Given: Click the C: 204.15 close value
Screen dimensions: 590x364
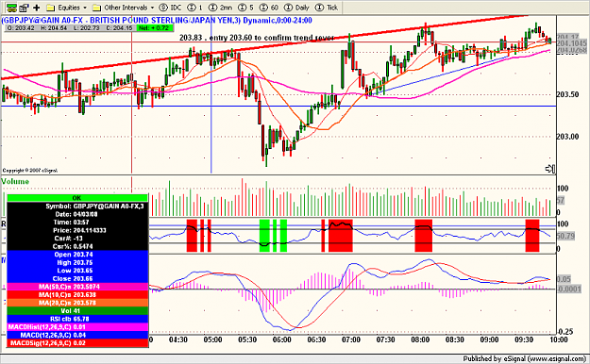Looking at the screenshot, I should (x=119, y=28).
